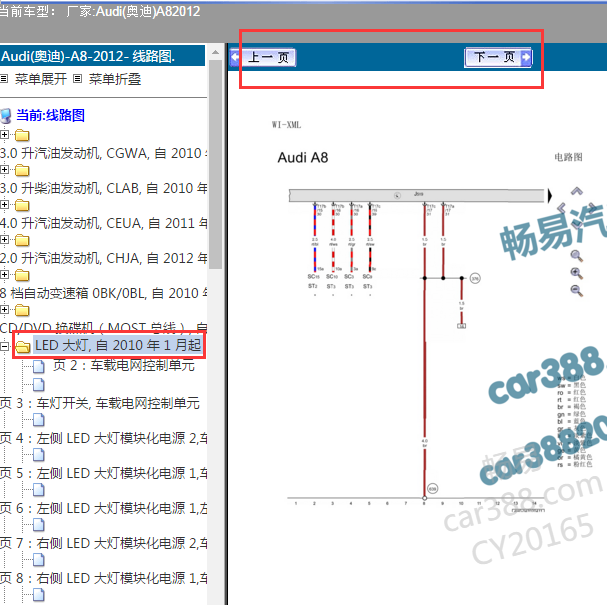Click page icon above 页 4 左侧 LED
Viewport: 607px width, 605px height.
coord(39,420)
